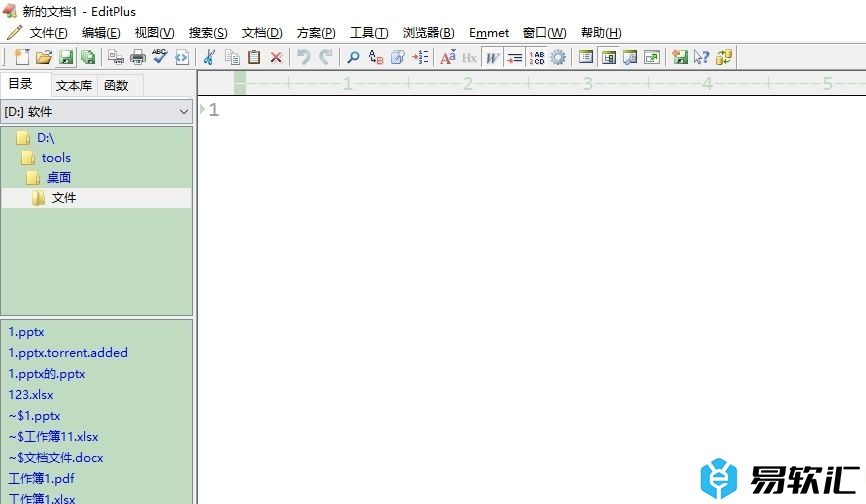
Task: Switch to the 文本库 tab
Action: (74, 86)
